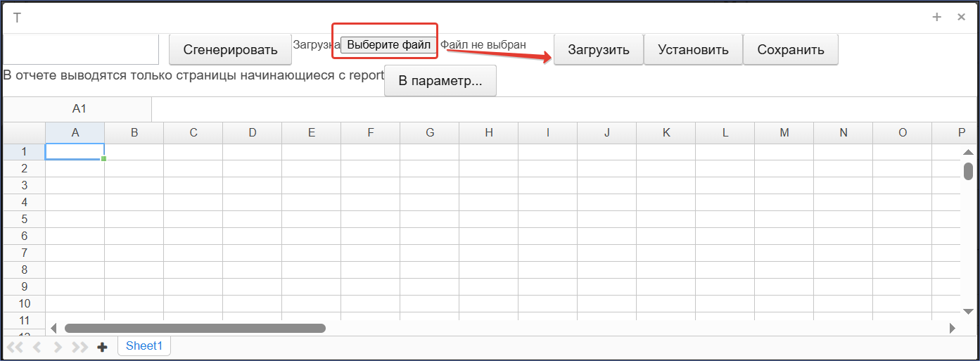The width and height of the screenshot is (980, 361).
Task: Select column H header
Action: (x=489, y=132)
